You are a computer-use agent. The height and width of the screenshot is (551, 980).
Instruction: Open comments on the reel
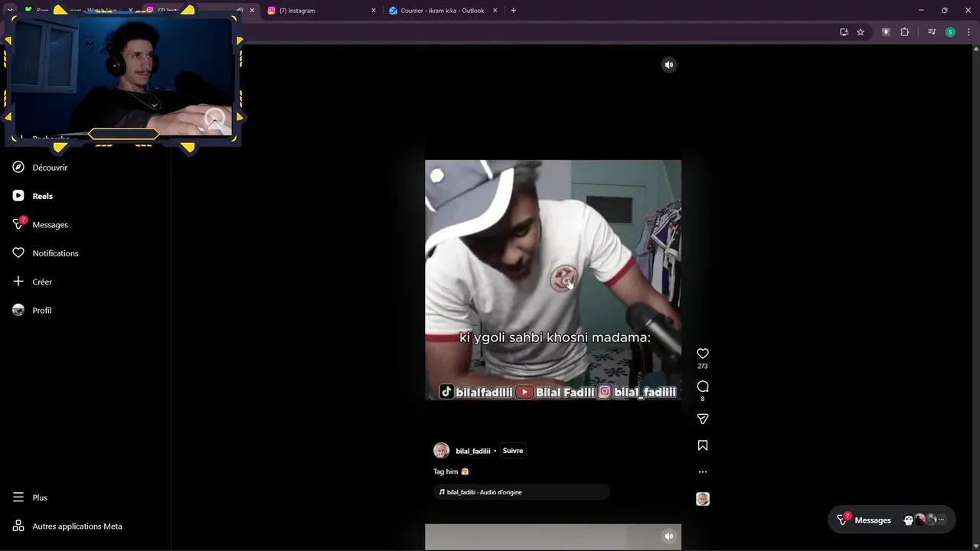(x=703, y=386)
